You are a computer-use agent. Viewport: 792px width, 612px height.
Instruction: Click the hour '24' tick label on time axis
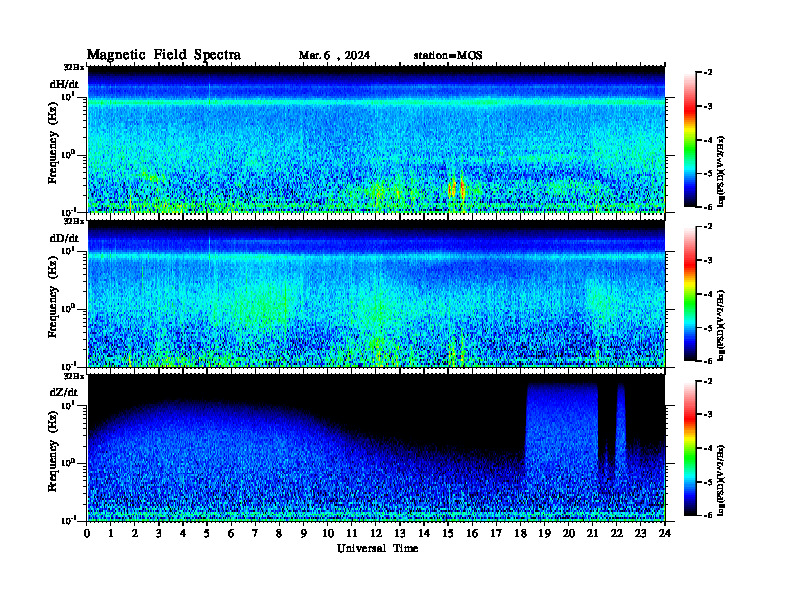pyautogui.click(x=665, y=534)
